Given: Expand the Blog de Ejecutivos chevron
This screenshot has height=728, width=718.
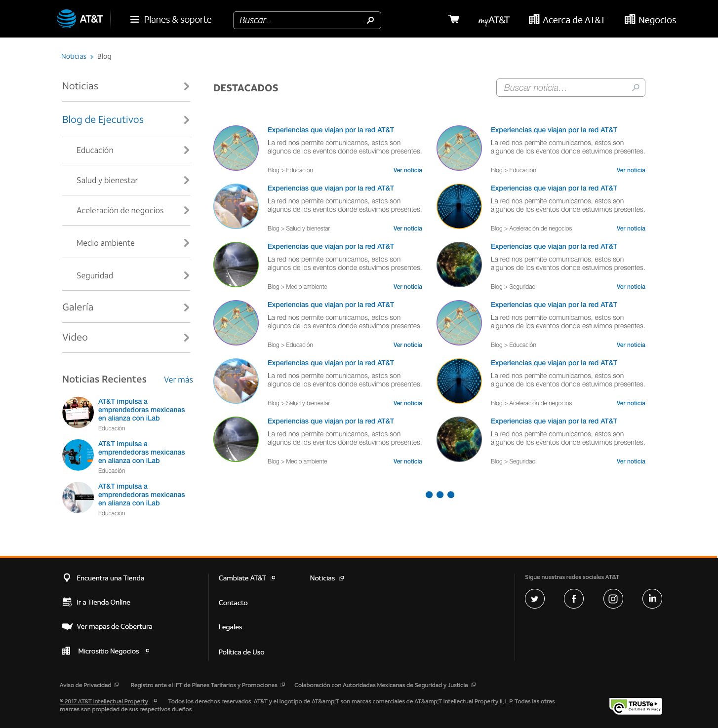Looking at the screenshot, I should 187,120.
